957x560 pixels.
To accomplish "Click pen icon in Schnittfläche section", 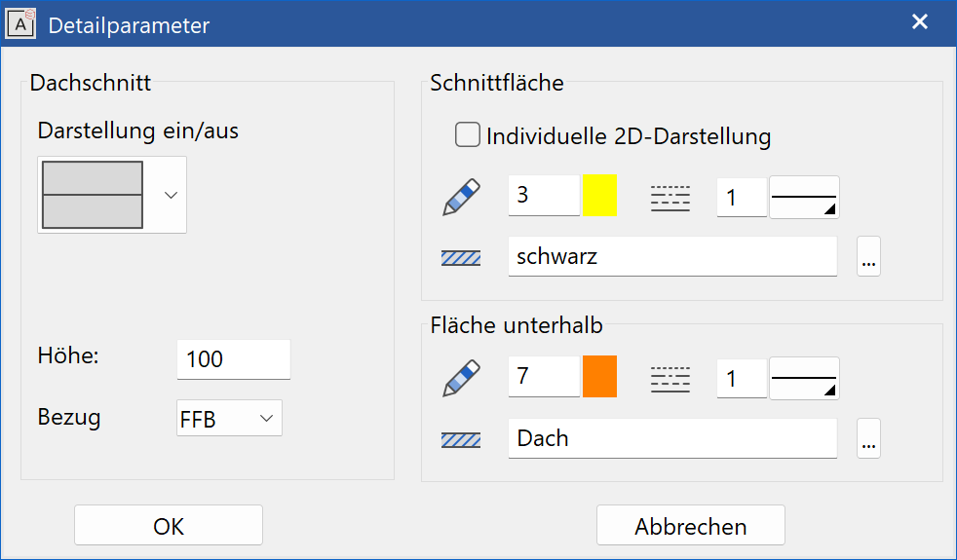I will 462,197.
